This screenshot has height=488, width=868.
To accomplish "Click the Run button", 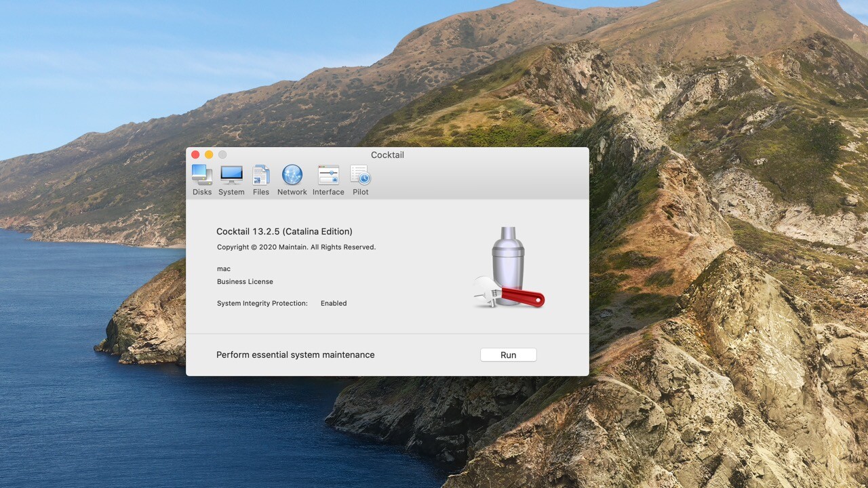I will click(x=509, y=355).
